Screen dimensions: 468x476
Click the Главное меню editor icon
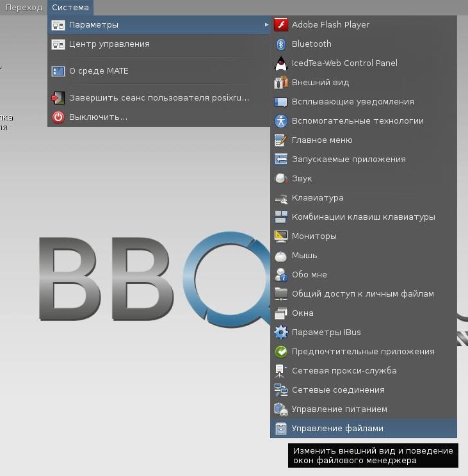[x=281, y=140]
